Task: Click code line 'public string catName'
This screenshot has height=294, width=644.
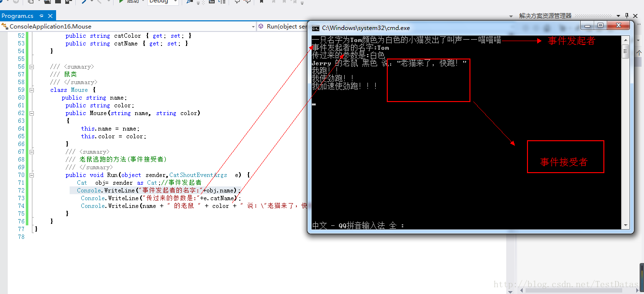Action: point(127,44)
